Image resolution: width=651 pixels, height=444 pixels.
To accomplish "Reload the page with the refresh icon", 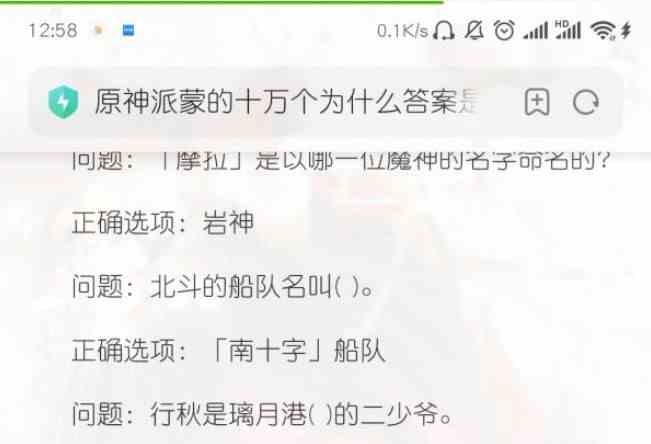I will [x=585, y=102].
